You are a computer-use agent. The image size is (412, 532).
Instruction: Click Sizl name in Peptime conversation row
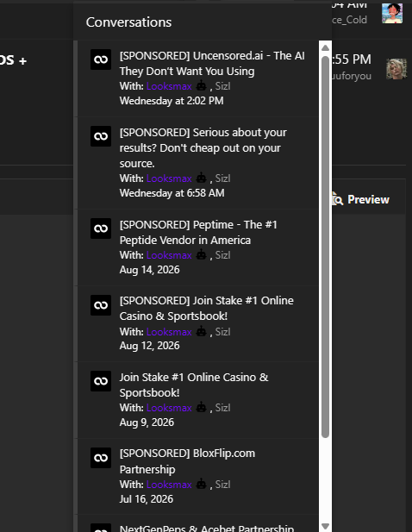tap(222, 255)
